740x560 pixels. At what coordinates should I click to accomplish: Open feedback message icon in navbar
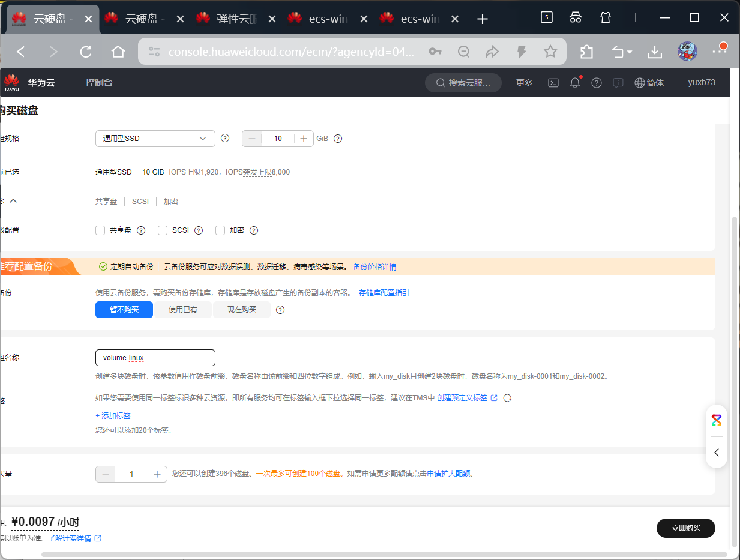click(618, 83)
